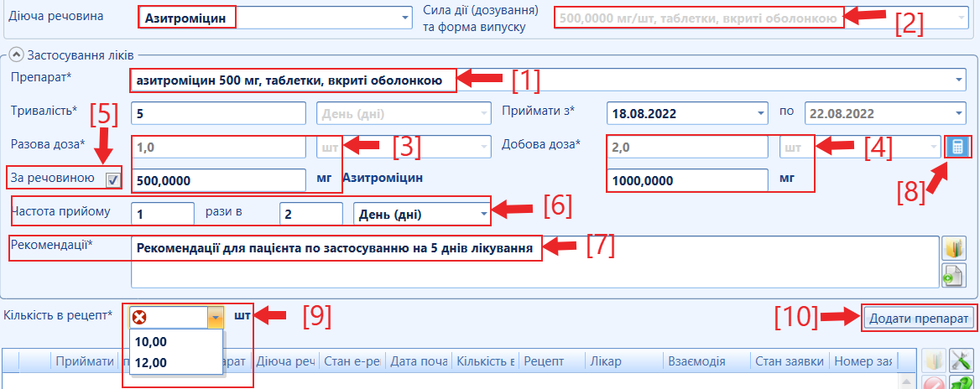Screen dimensions: 980x389
Task: Open frequency period 'День (дні)' dropdown
Action: pyautogui.click(x=484, y=214)
